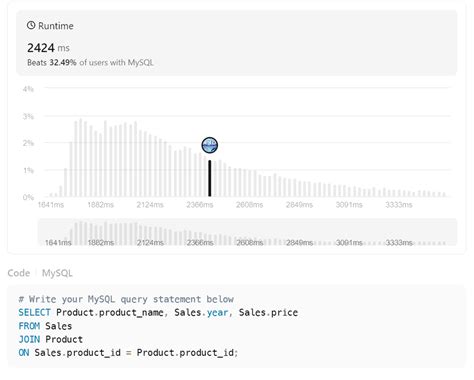
Task: Click the 2608ms label on main chart axis
Action: tap(249, 205)
